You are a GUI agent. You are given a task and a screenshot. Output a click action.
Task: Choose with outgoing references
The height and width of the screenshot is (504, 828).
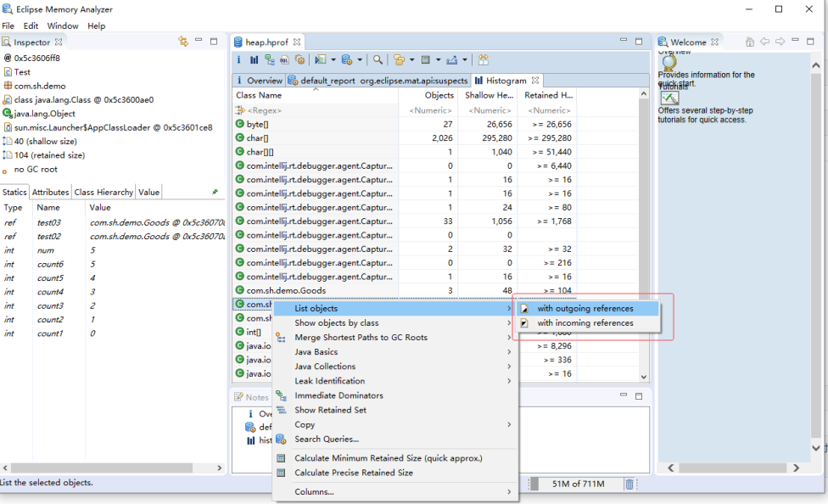pyautogui.click(x=589, y=309)
